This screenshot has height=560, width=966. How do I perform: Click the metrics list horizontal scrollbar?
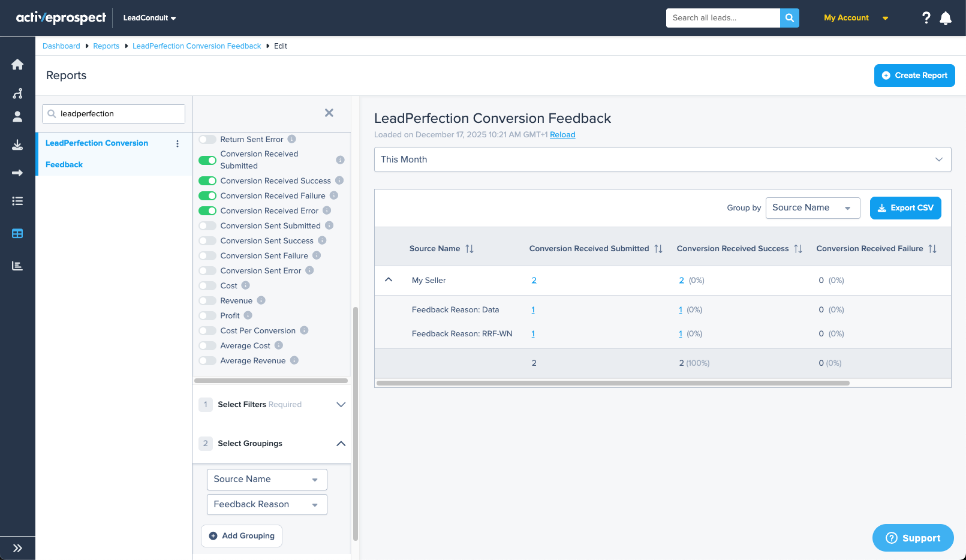click(271, 381)
